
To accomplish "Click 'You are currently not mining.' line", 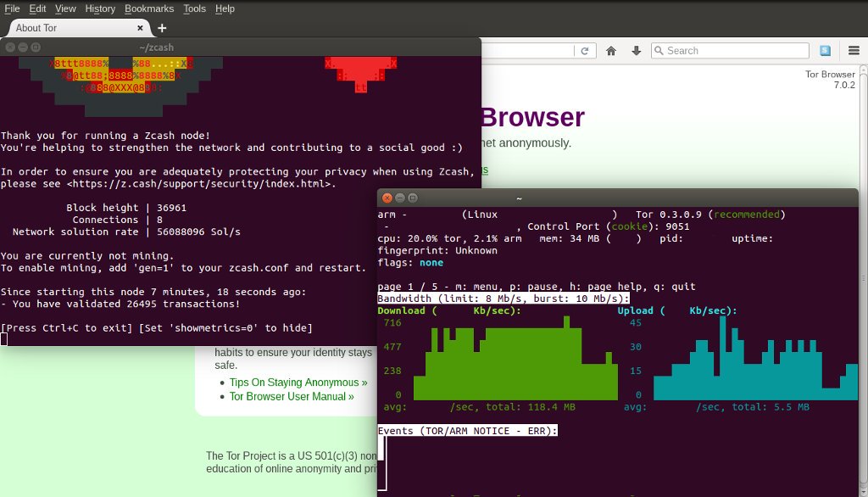I will (x=87, y=256).
